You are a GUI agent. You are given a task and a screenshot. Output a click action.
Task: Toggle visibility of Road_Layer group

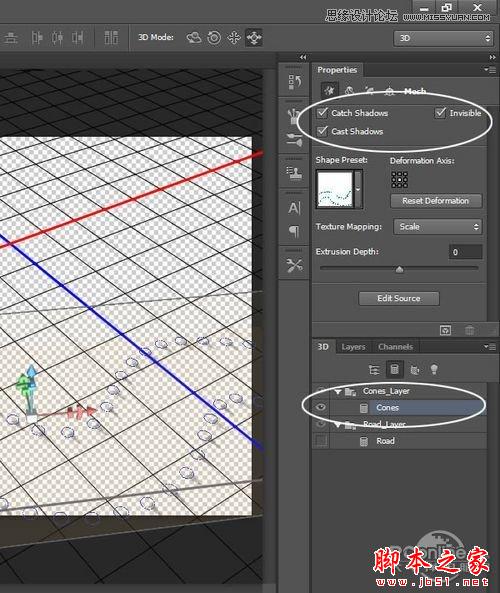pyautogui.click(x=321, y=424)
